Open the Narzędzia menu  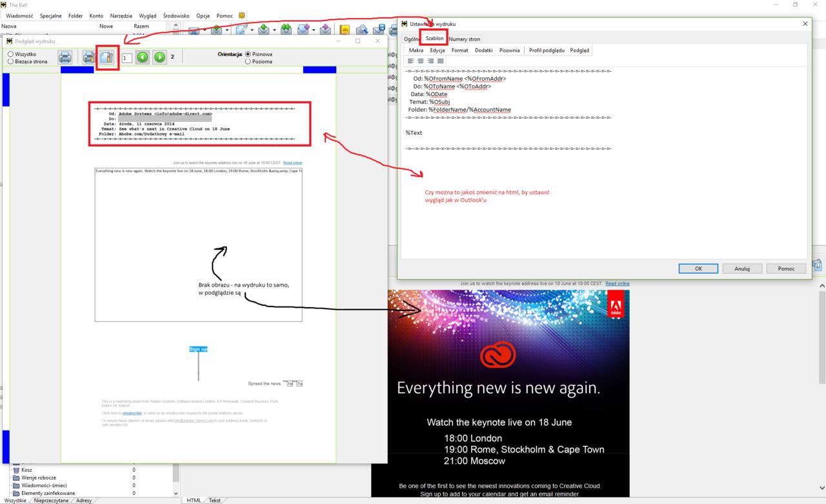[x=121, y=15]
